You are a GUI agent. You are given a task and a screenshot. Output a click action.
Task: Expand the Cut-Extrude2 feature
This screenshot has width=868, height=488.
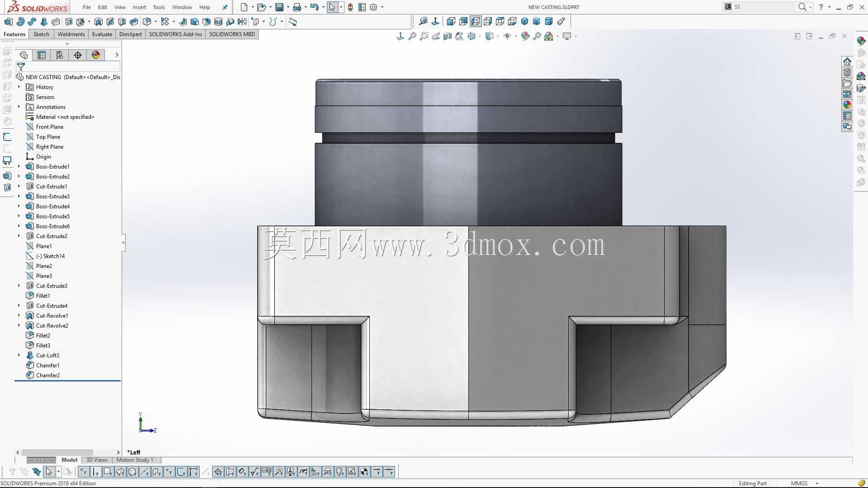[19, 236]
